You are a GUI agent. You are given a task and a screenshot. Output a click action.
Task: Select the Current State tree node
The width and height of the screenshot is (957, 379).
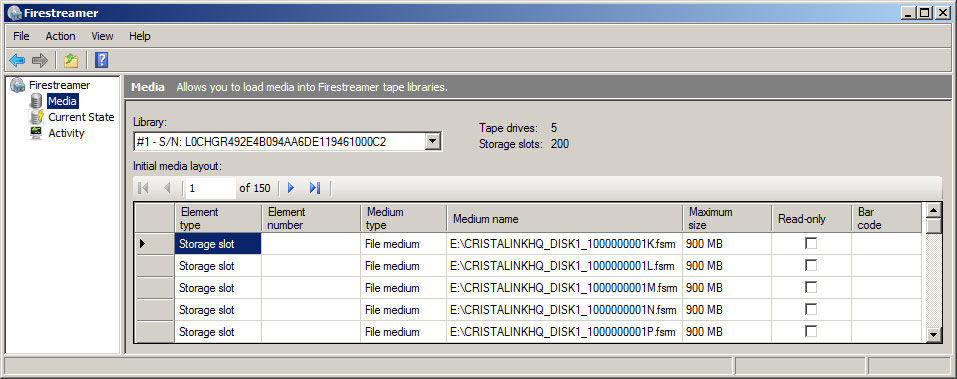click(x=81, y=117)
